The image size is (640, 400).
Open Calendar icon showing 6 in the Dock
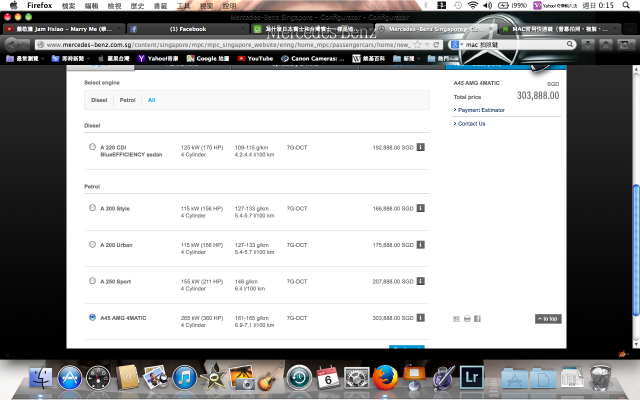[x=328, y=377]
